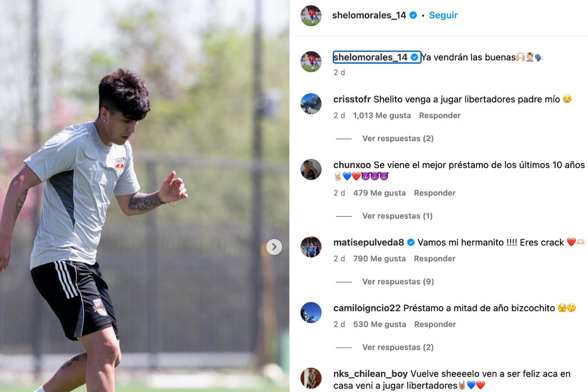Click the footballer training photo
Screen dimensions: 588x392
pos(145,196)
